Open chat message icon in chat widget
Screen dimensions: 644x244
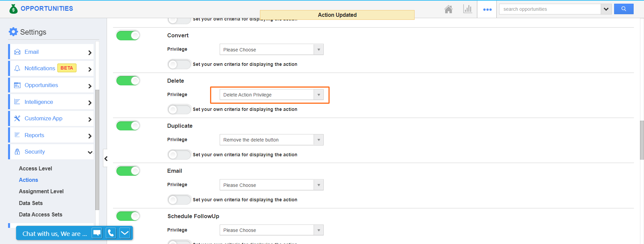point(97,233)
